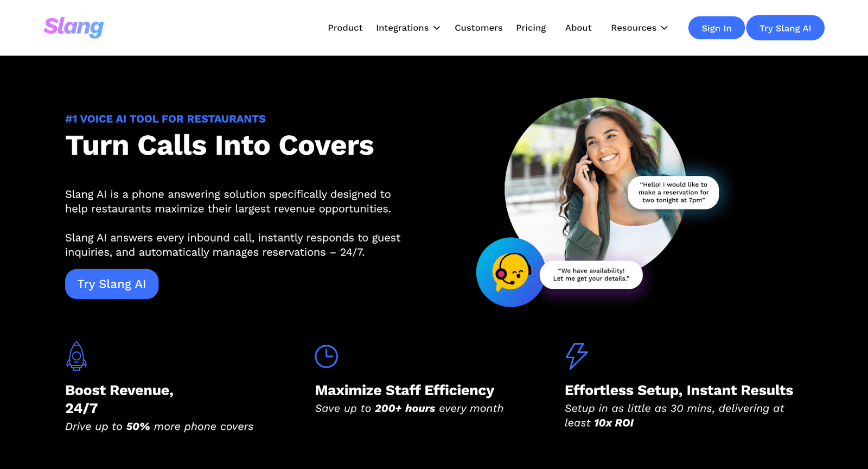Image resolution: width=868 pixels, height=469 pixels.
Task: Click the reservation request speech bubble
Action: click(x=673, y=192)
